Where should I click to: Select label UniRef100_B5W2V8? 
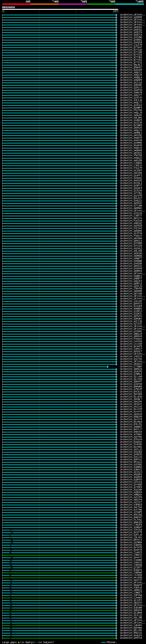click(x=131, y=417)
